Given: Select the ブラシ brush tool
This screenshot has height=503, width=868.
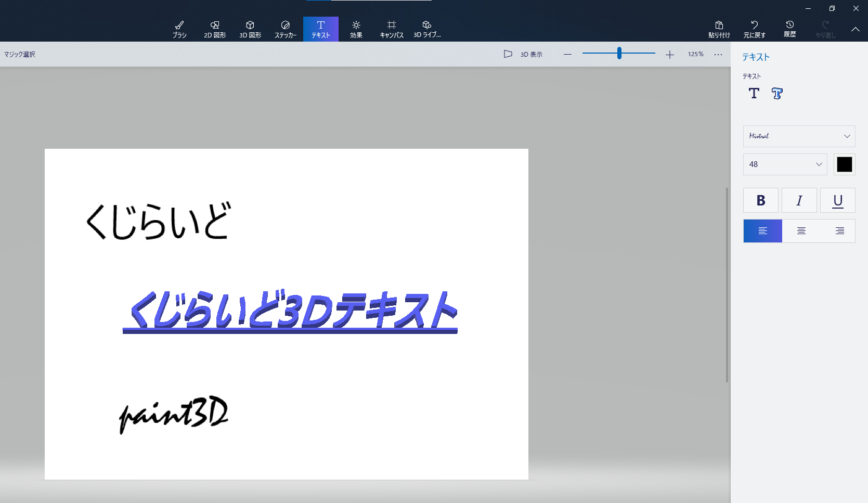Looking at the screenshot, I should 179,29.
